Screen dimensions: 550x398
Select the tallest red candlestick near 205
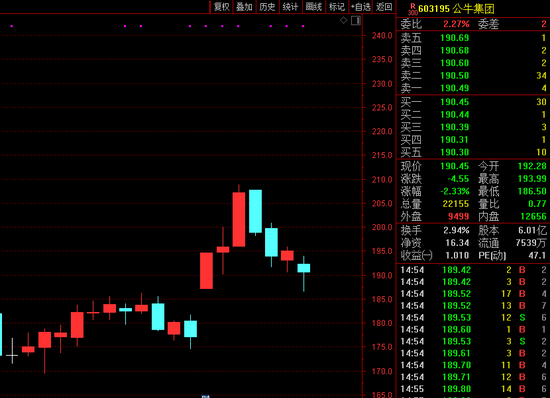[239, 219]
